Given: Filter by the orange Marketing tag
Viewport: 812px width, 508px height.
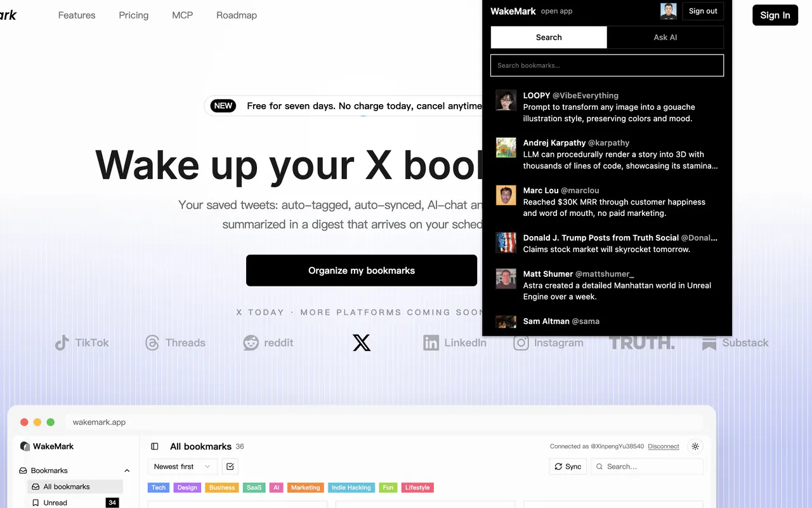Looking at the screenshot, I should [x=305, y=488].
